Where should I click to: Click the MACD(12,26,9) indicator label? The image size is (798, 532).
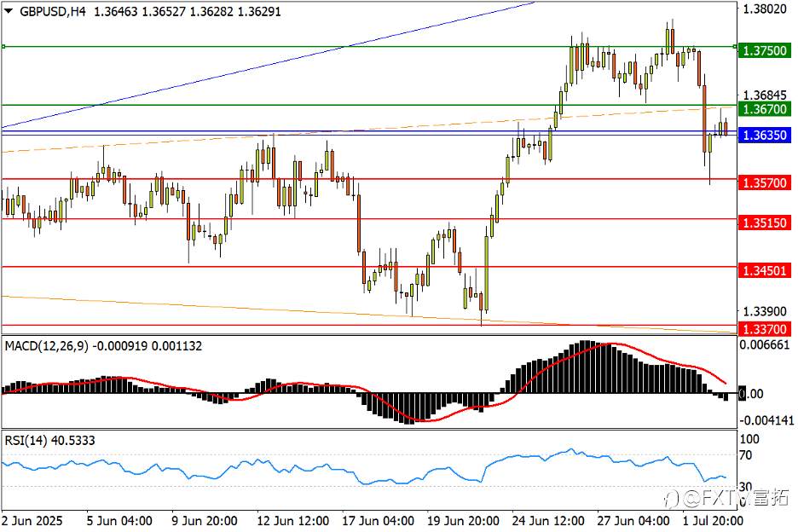point(46,346)
